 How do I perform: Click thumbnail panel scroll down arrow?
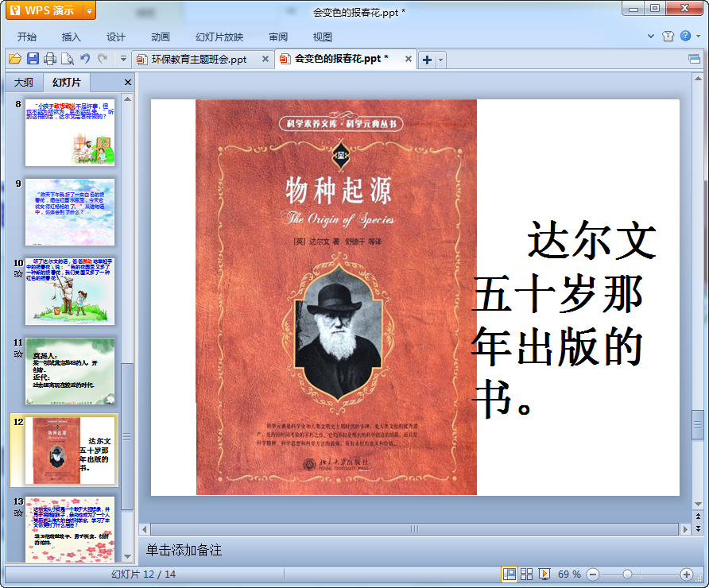tap(127, 556)
